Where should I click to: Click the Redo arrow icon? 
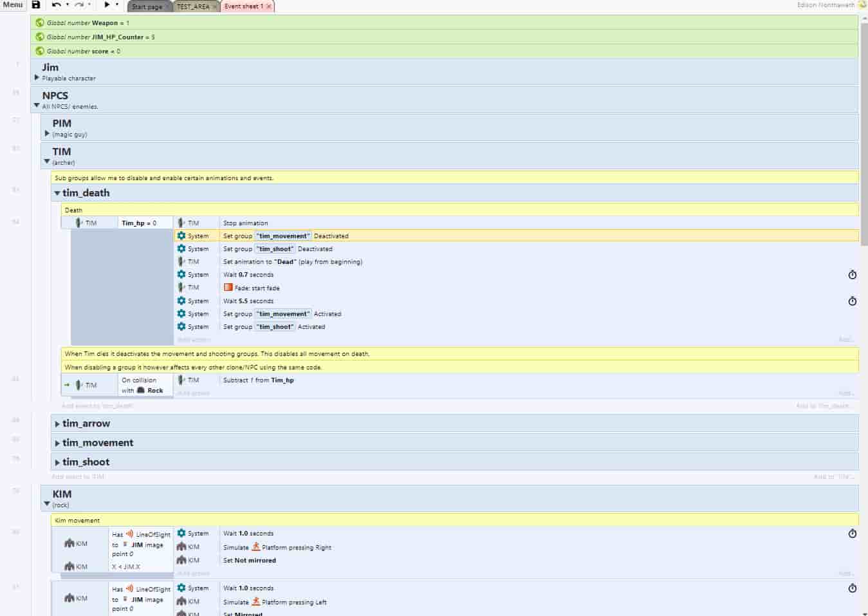coord(78,5)
